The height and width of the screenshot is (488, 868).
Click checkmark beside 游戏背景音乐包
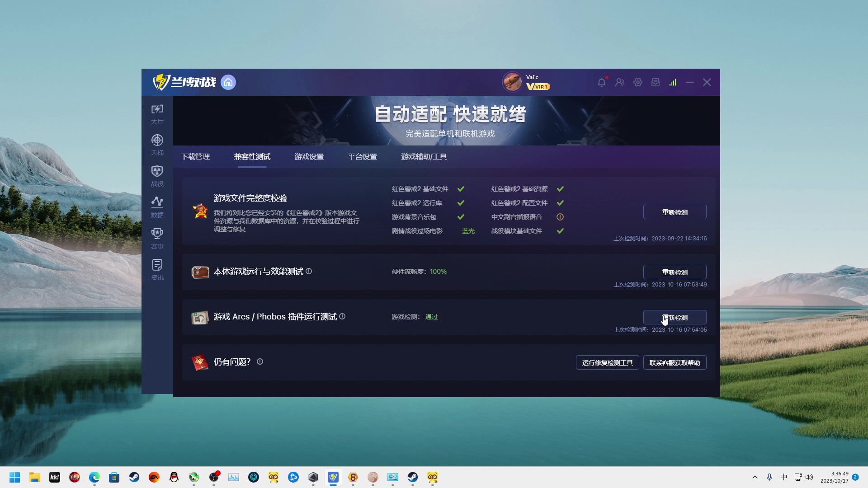click(461, 217)
